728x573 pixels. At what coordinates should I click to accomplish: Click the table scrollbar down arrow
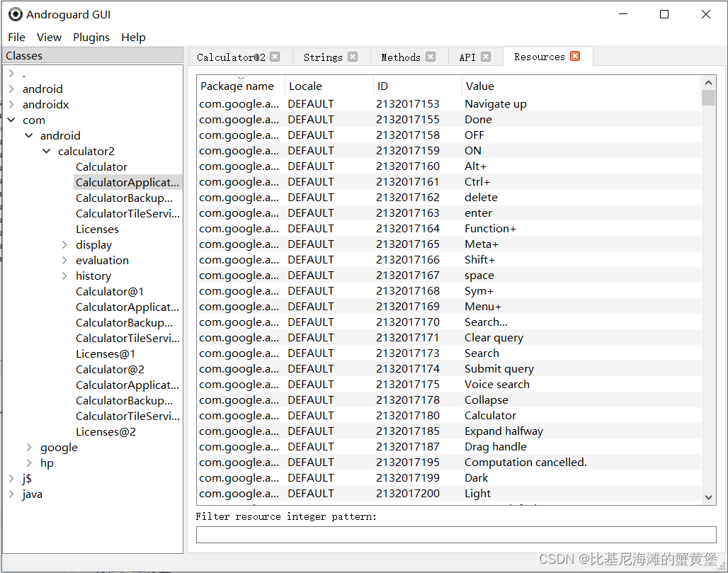pyautogui.click(x=708, y=497)
